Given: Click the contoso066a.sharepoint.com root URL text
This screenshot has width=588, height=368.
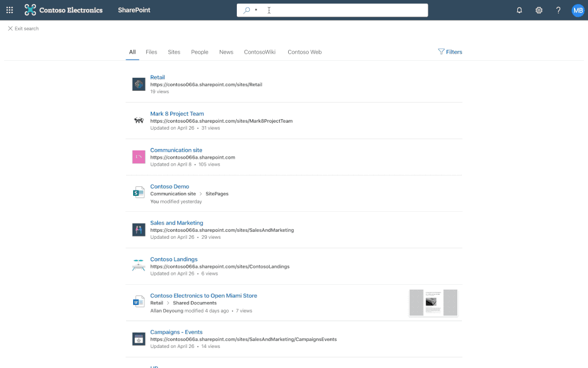Looking at the screenshot, I should point(193,157).
